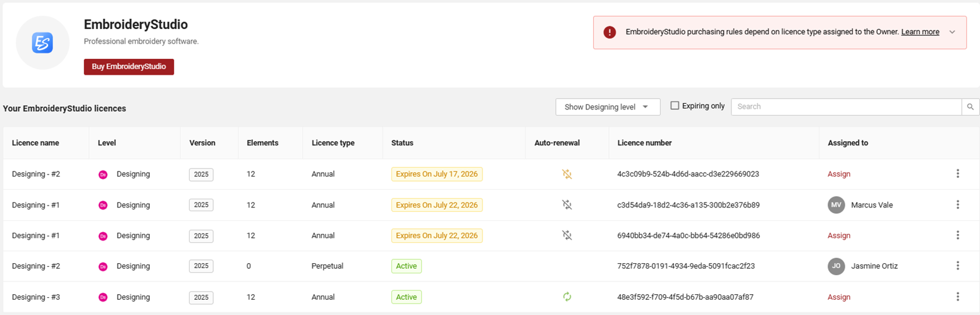Open the three-dot menu for Designing - #3

pos(958,297)
